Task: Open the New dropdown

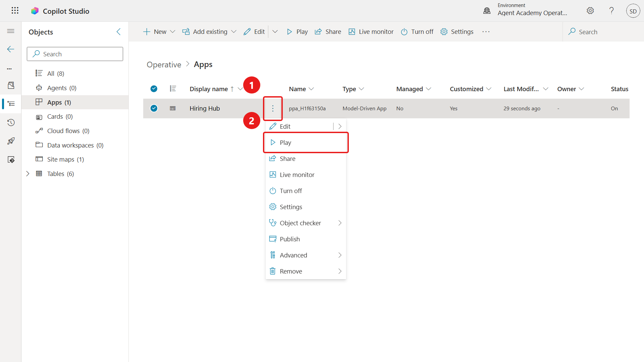Action: click(x=159, y=32)
